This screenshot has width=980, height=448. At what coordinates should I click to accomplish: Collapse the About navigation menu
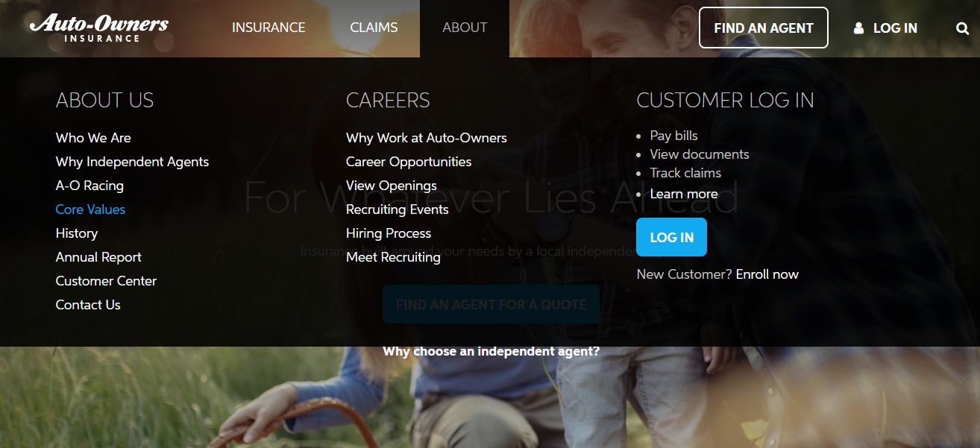tap(465, 28)
